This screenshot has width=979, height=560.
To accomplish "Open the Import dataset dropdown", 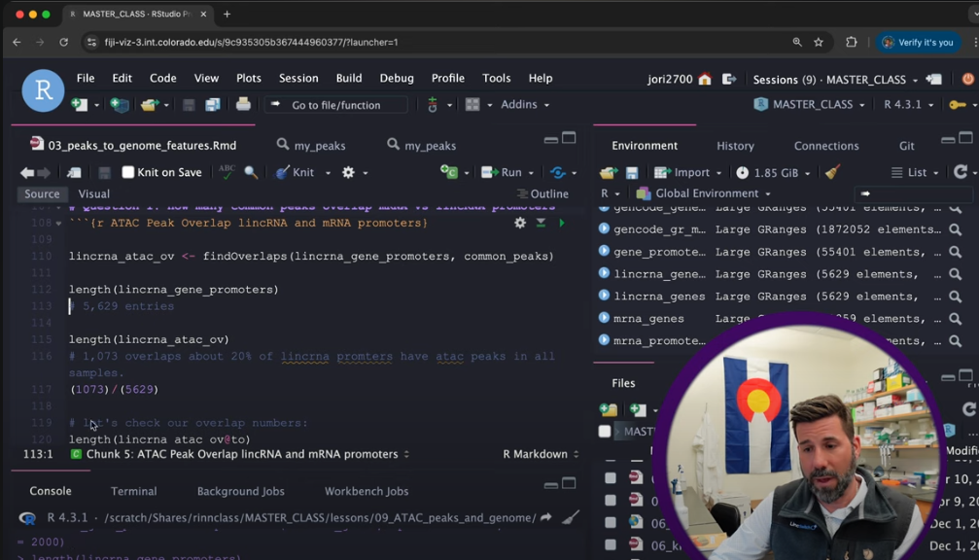I will click(687, 172).
